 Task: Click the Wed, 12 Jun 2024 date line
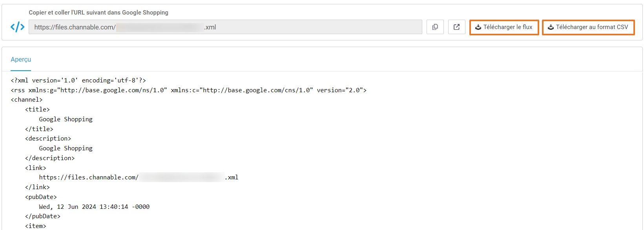[x=94, y=207]
